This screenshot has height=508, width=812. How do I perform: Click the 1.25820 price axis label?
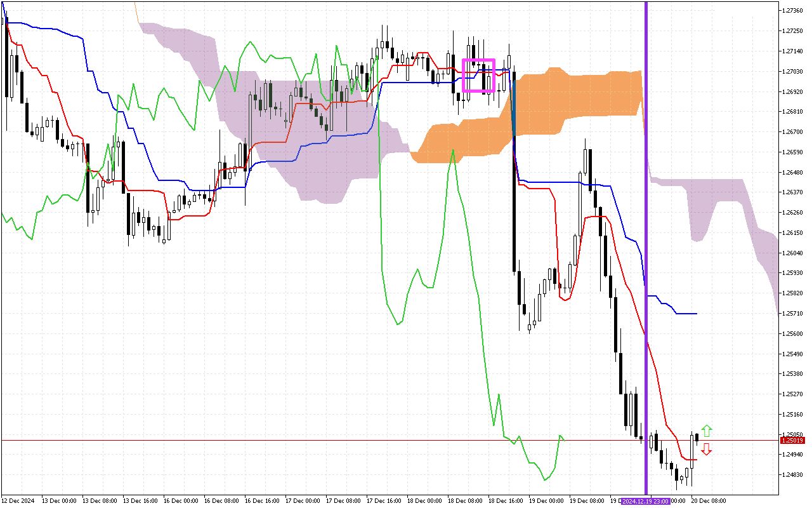coord(793,293)
